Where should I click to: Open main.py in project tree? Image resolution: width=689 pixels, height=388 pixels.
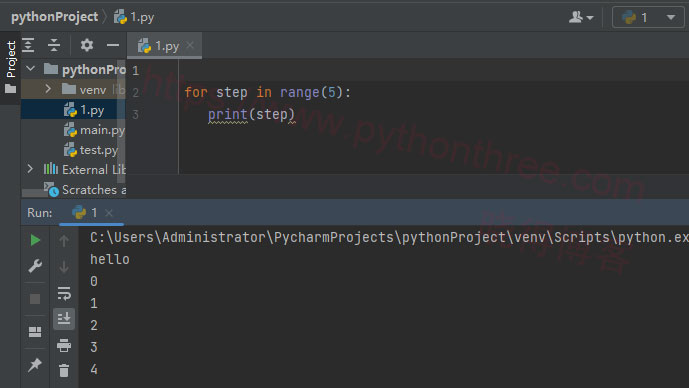coord(94,130)
